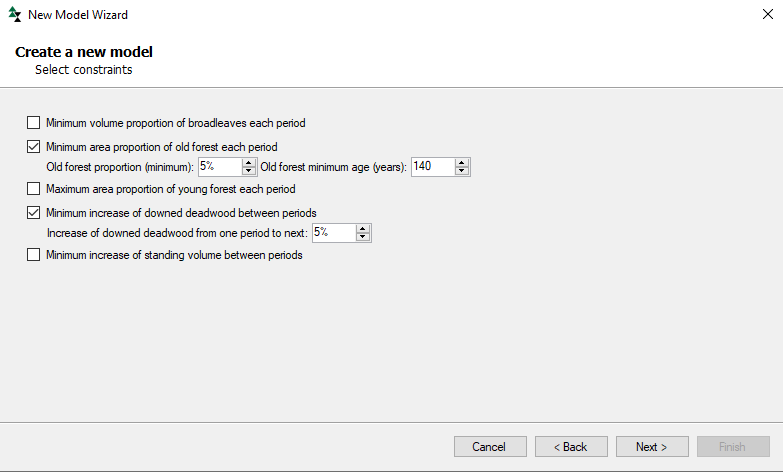Enable minimum increase of standing volume

coord(33,254)
